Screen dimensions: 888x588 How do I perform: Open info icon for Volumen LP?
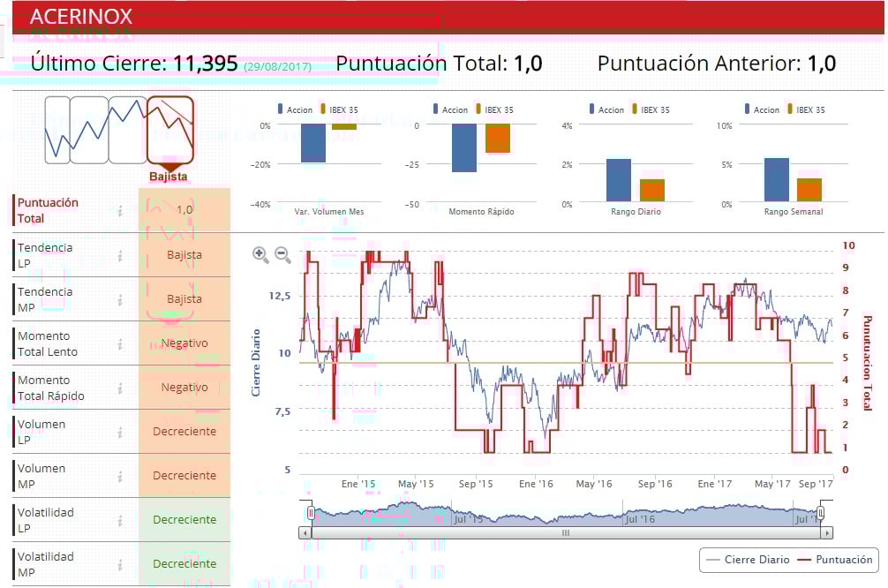point(120,433)
